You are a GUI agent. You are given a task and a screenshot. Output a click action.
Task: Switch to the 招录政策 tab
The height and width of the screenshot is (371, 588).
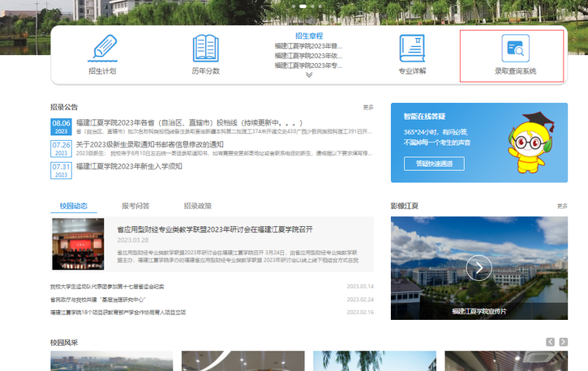point(197,206)
